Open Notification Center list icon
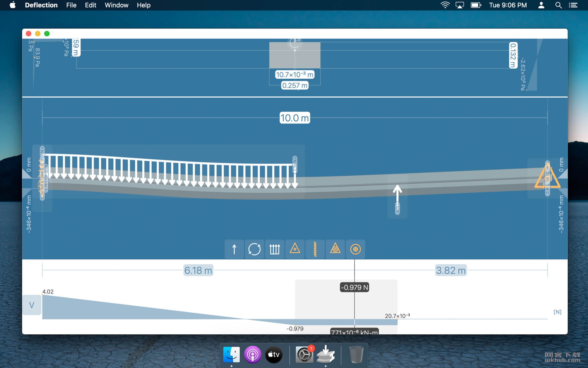The image size is (588, 368). click(573, 5)
